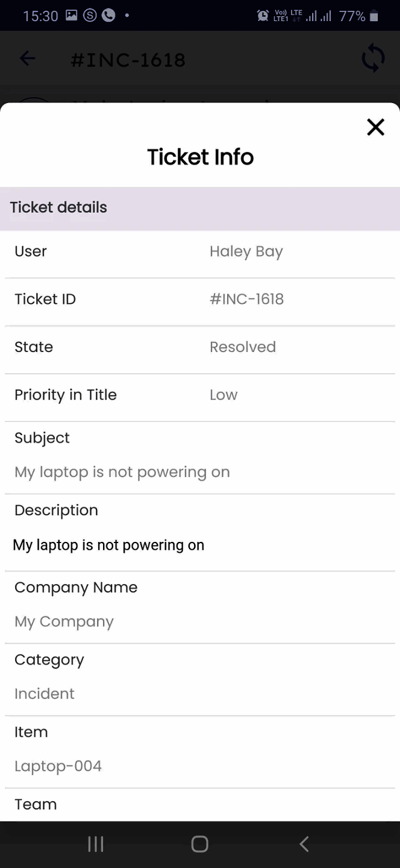Tap the Company Name value My Company
The width and height of the screenshot is (400, 868).
64,621
